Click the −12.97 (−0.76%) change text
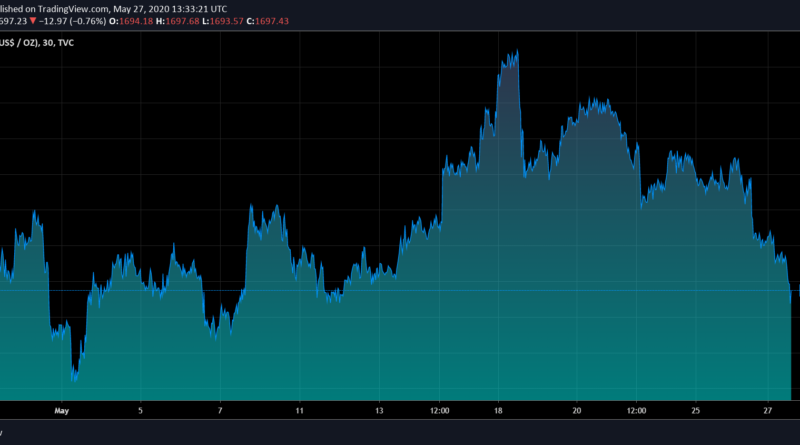Viewport: 800px width, 445px height. 72,24
